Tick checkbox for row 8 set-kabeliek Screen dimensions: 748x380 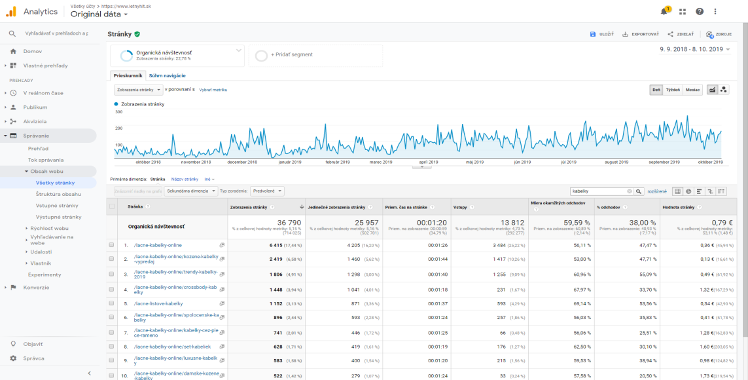click(x=112, y=347)
